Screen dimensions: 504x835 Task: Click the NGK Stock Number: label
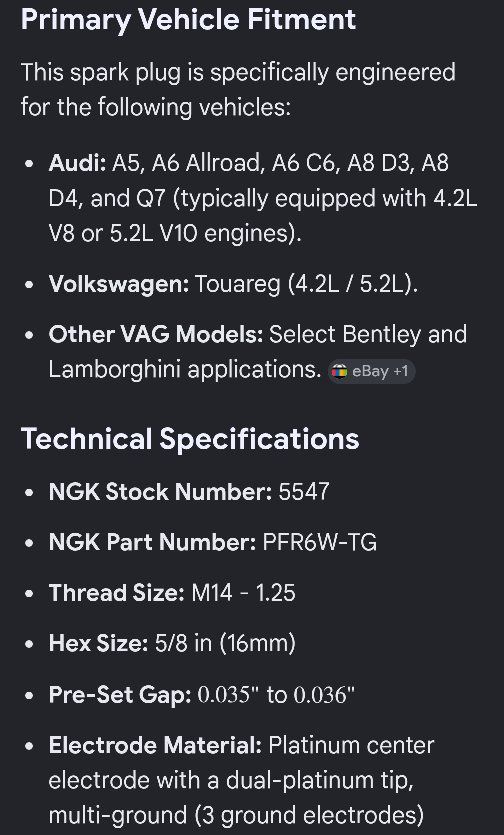tap(160, 492)
